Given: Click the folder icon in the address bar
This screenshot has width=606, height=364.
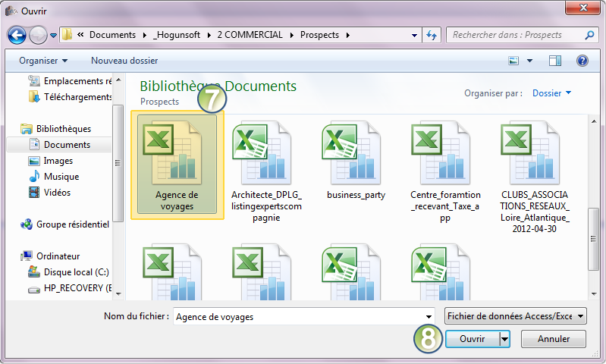Looking at the screenshot, I should point(67,35).
